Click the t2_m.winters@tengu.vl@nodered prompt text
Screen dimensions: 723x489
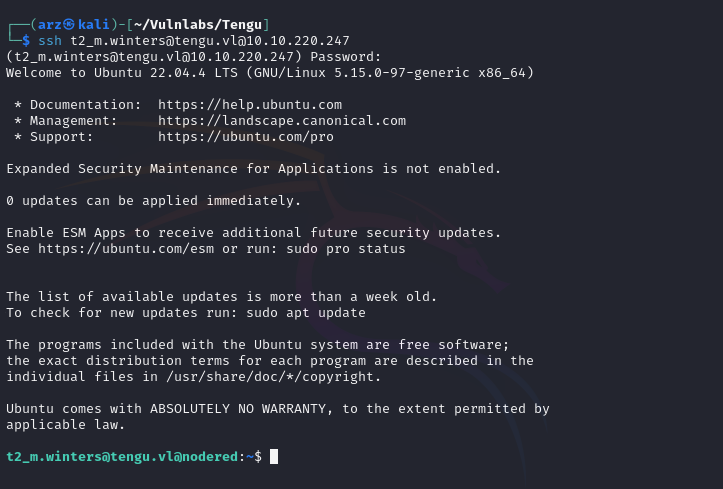(122, 457)
